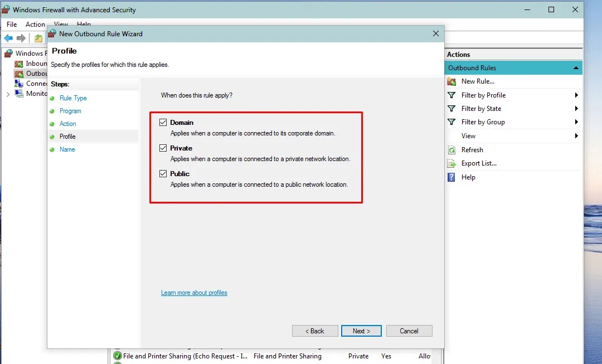Click the Inbound Rules icon
The image size is (602, 364).
tap(19, 64)
